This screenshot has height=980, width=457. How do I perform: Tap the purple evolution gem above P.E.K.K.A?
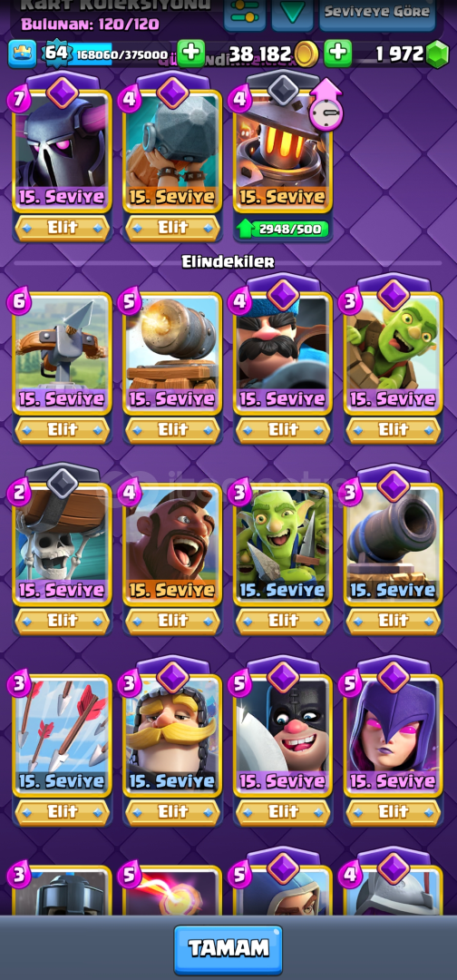click(x=62, y=93)
